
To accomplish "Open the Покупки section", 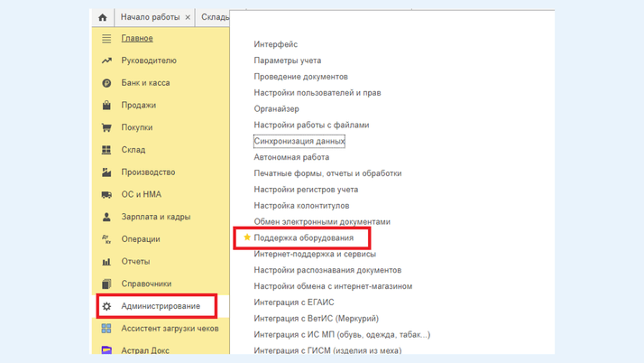I will pyautogui.click(x=137, y=127).
